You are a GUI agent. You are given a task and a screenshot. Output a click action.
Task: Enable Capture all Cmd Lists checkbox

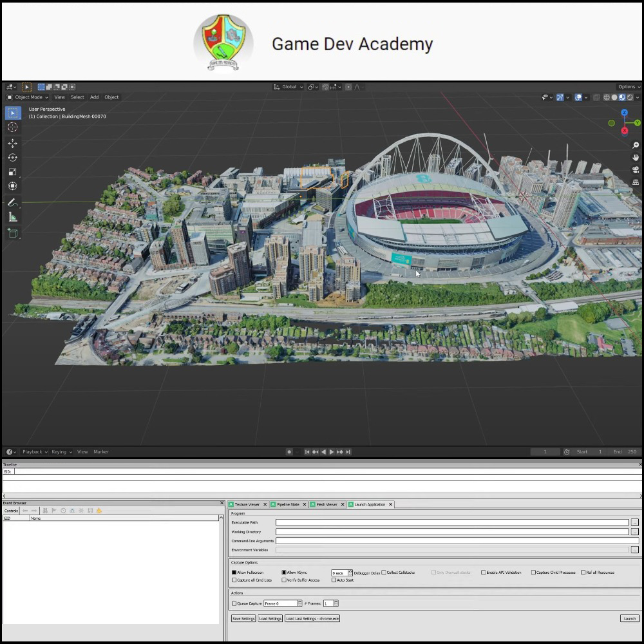234,580
